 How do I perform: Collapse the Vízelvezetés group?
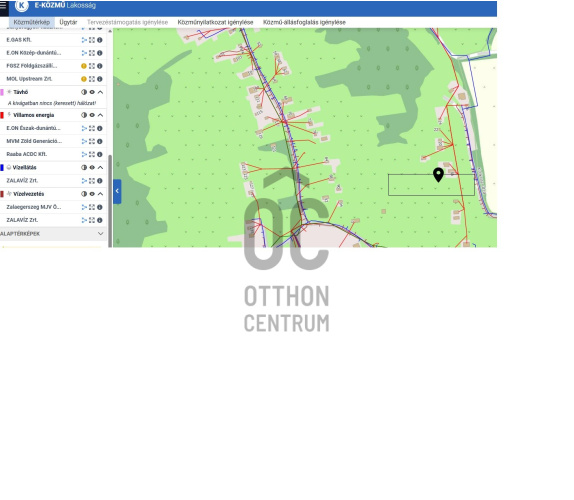point(100,194)
